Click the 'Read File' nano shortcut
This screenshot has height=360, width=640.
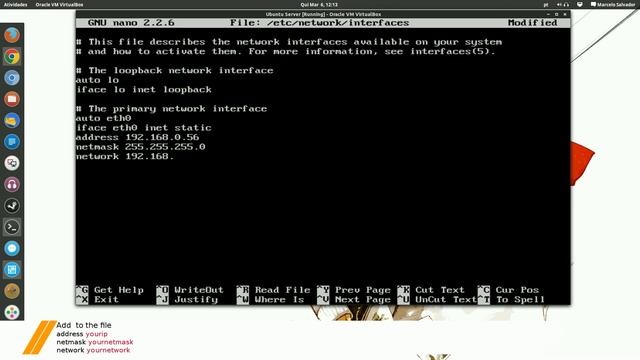coord(273,290)
